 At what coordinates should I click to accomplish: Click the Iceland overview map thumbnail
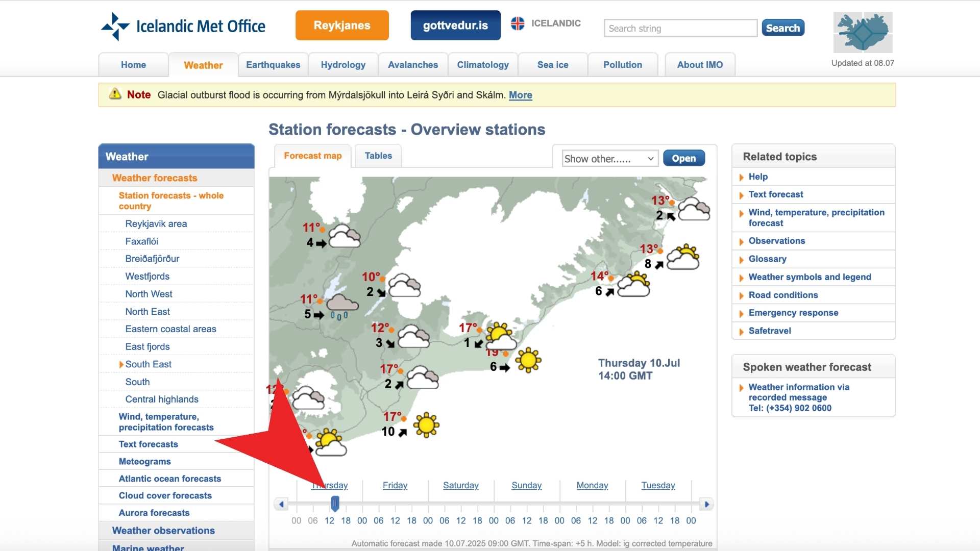coord(862,32)
